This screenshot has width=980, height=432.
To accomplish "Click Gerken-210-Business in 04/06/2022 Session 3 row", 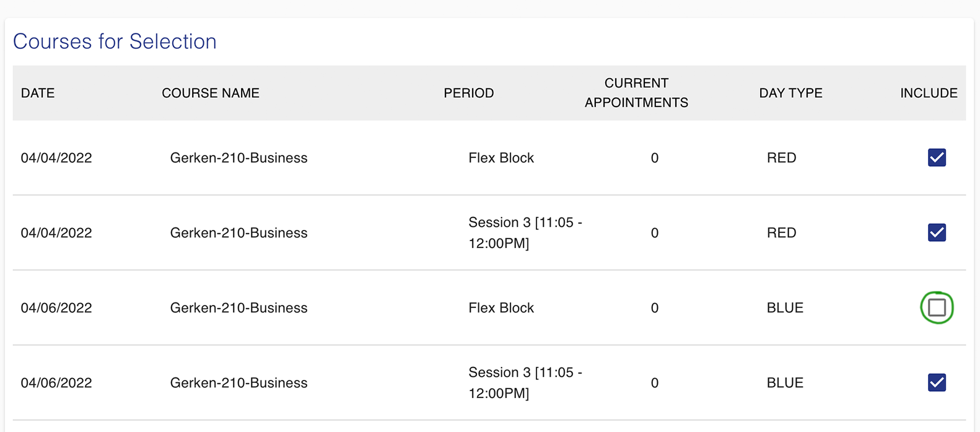I will [238, 383].
